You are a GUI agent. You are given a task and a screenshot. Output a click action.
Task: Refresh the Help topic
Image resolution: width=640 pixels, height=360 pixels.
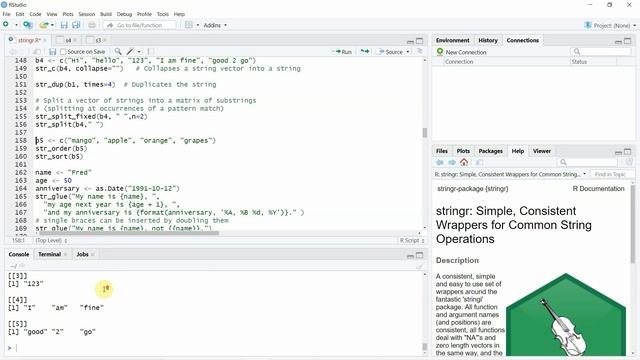coord(629,162)
